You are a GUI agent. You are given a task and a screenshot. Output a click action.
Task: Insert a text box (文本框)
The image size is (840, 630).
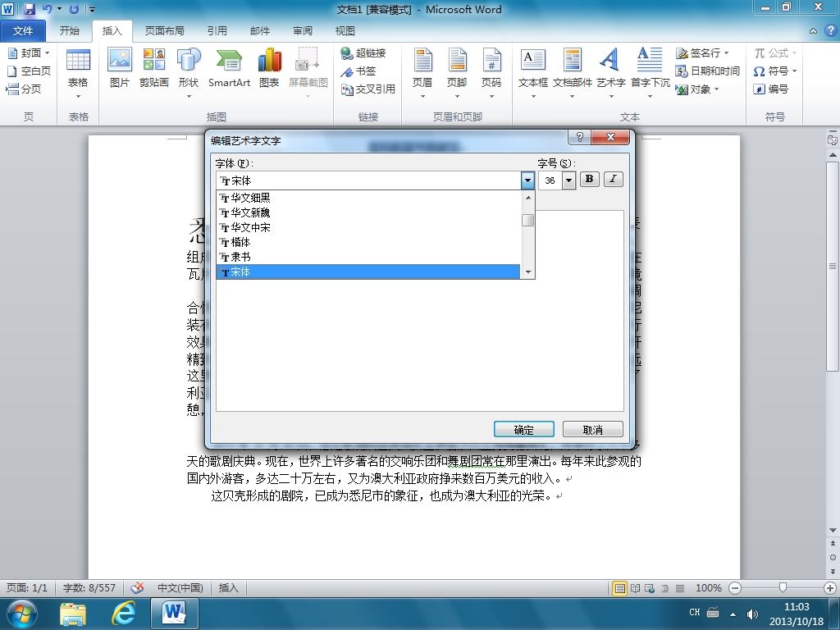point(533,74)
